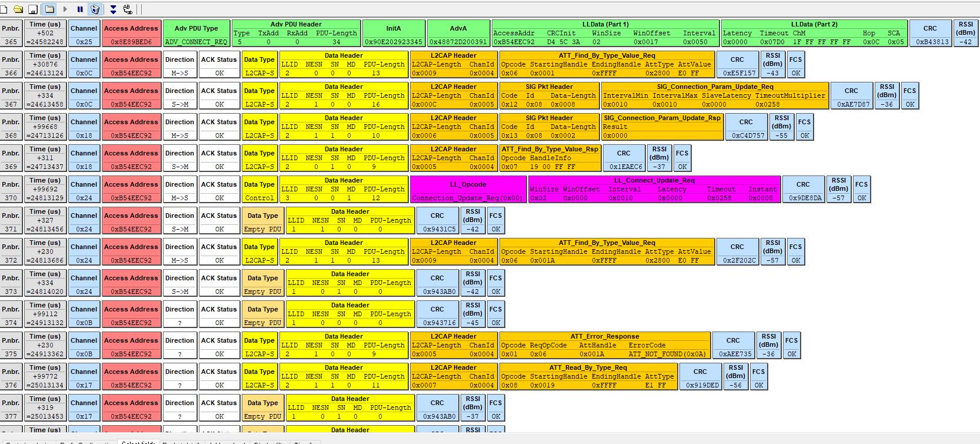The height and width of the screenshot is (444, 980).
Task: Click CRC value 0x2F202C
Action: 737,251
